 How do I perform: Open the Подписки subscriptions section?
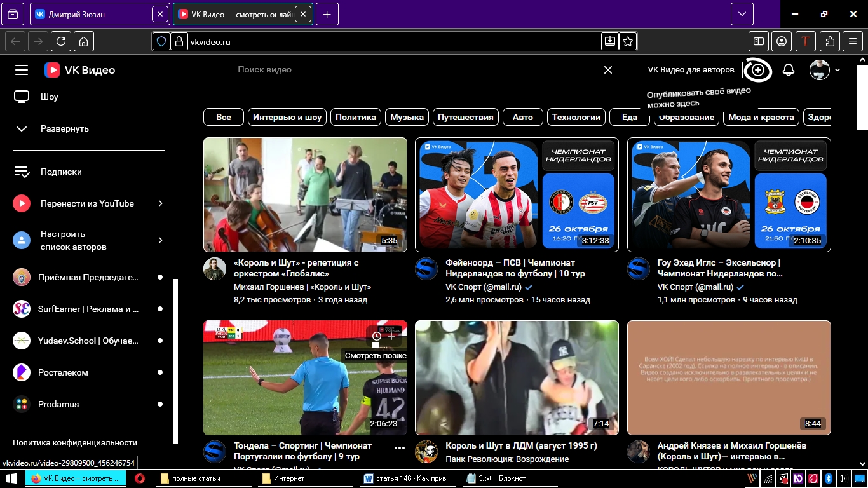61,172
